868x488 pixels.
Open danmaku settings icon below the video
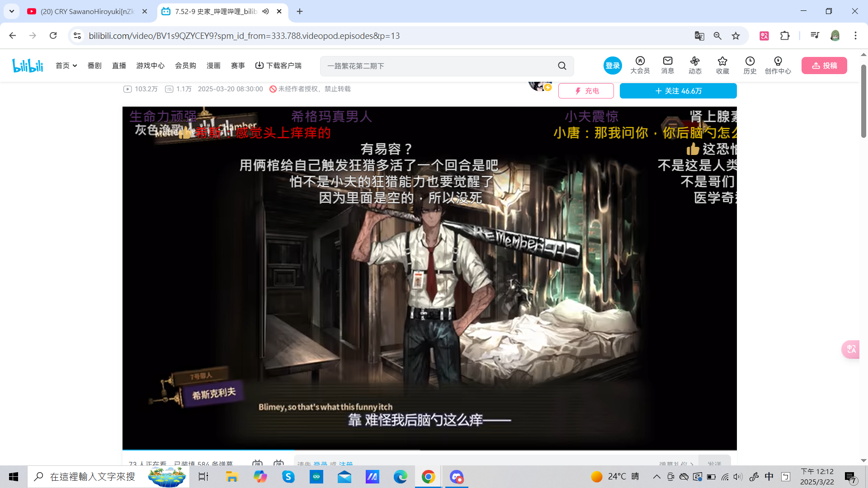tap(278, 463)
